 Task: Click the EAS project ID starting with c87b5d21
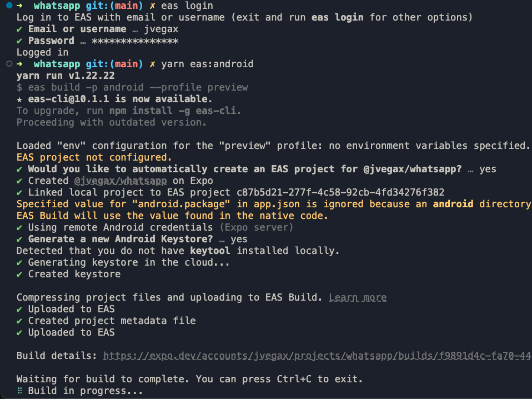(340, 192)
